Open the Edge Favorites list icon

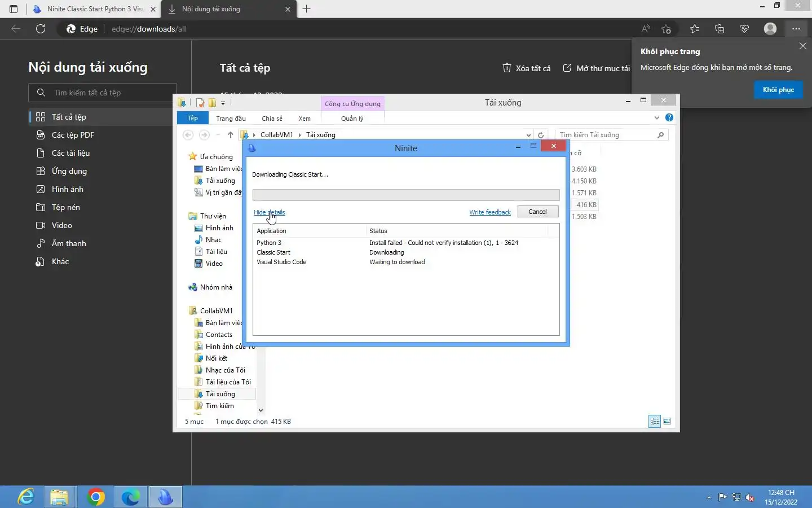coord(695,29)
